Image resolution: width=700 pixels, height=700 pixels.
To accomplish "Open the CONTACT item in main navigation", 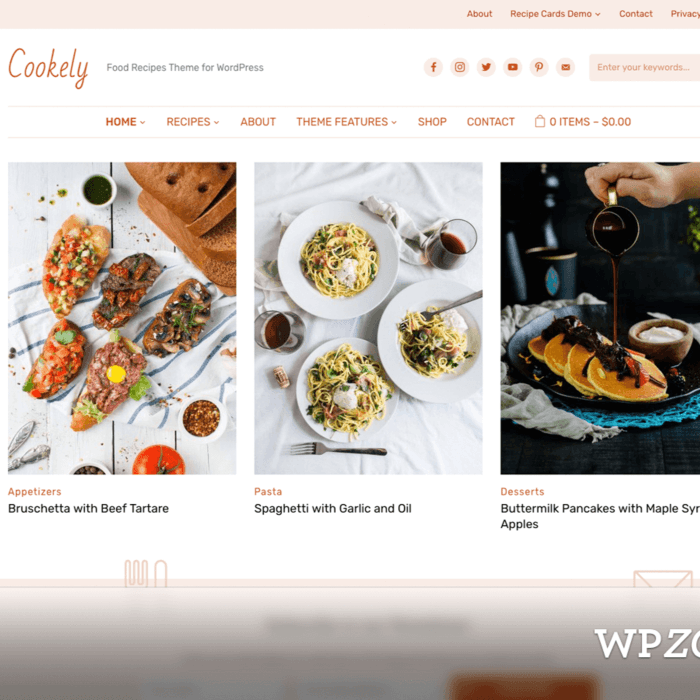I will point(491,122).
